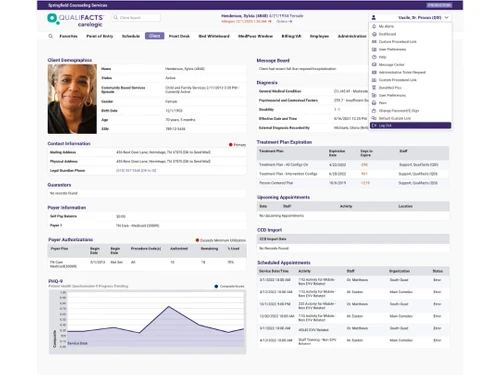
Task: Click the Default Custom Link icon
Action: [x=374, y=118]
